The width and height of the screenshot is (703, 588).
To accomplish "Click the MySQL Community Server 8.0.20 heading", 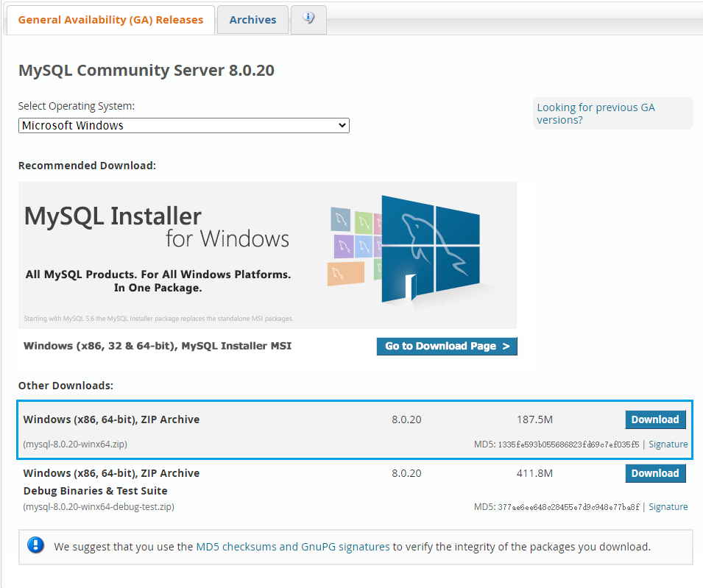I will click(x=146, y=71).
